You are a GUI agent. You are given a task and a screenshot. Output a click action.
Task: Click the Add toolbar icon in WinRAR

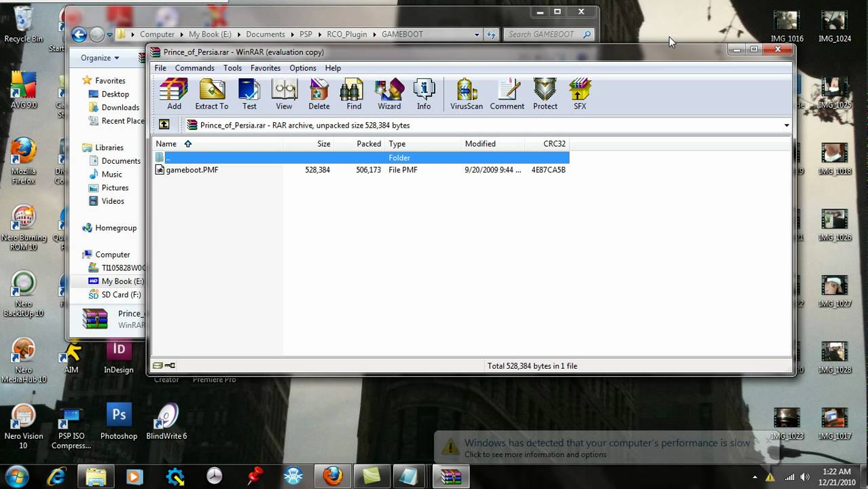[x=174, y=94]
